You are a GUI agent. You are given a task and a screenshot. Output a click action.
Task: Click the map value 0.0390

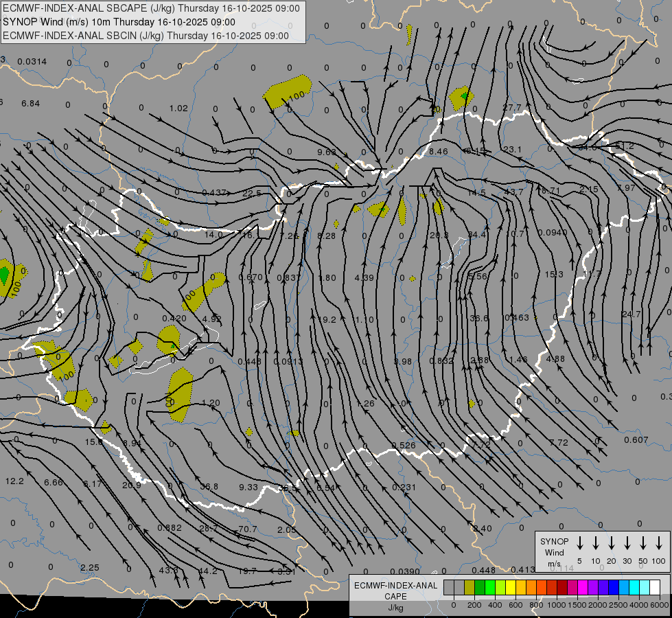click(405, 572)
